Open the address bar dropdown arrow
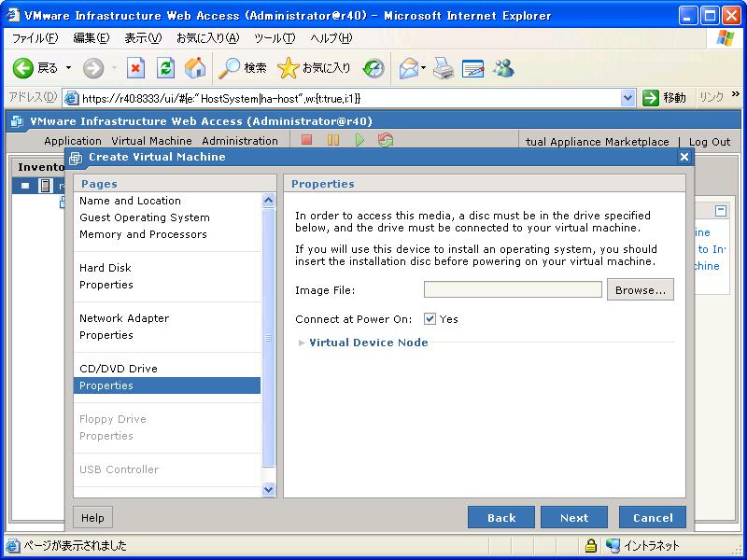The image size is (747, 560). click(627, 98)
